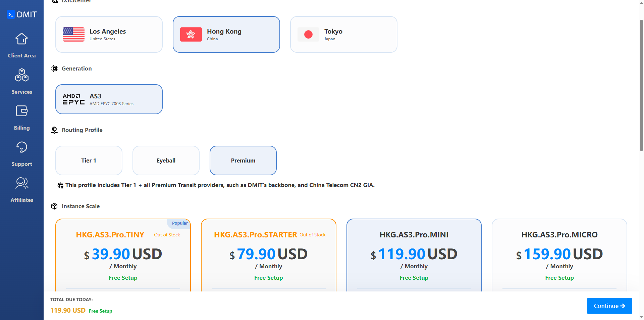Click the Instance Scale box icon
This screenshot has height=320, width=644.
[x=54, y=206]
